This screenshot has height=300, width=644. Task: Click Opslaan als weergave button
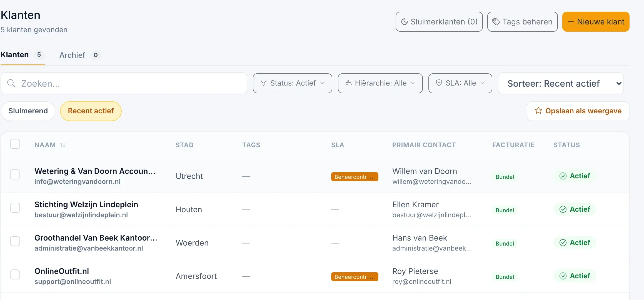click(578, 111)
